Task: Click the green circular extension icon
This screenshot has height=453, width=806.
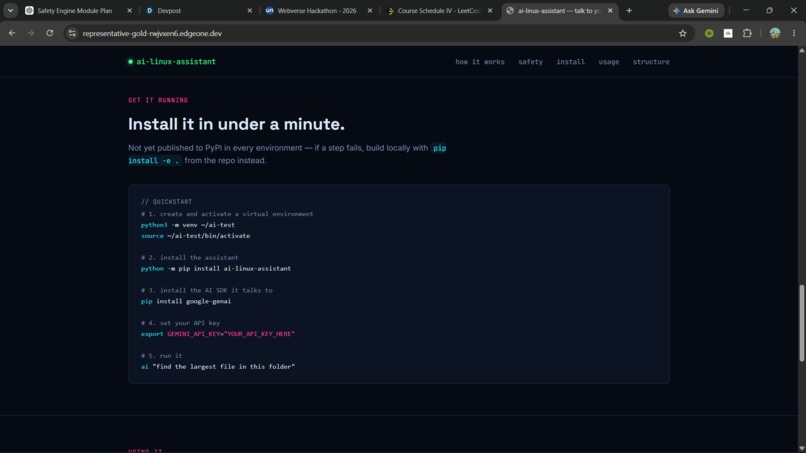Action: 709,33
